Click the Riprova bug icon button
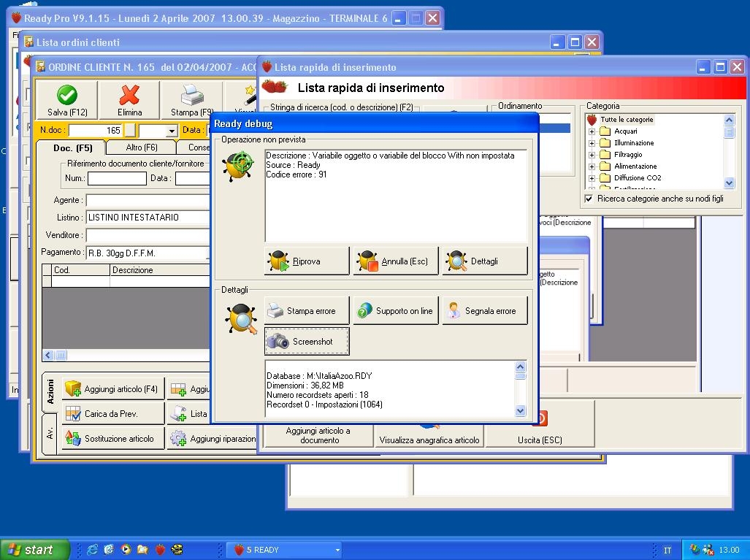750x560 pixels. coord(307,261)
